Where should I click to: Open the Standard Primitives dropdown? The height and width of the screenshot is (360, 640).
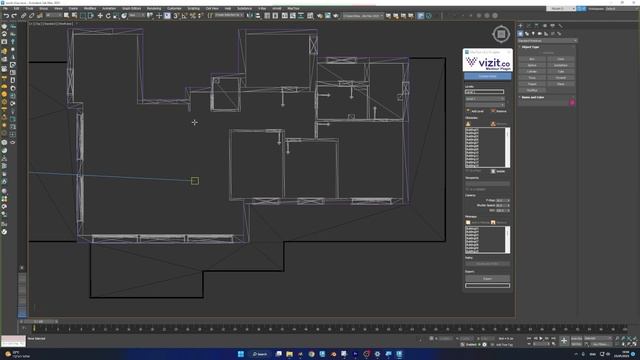point(547,41)
